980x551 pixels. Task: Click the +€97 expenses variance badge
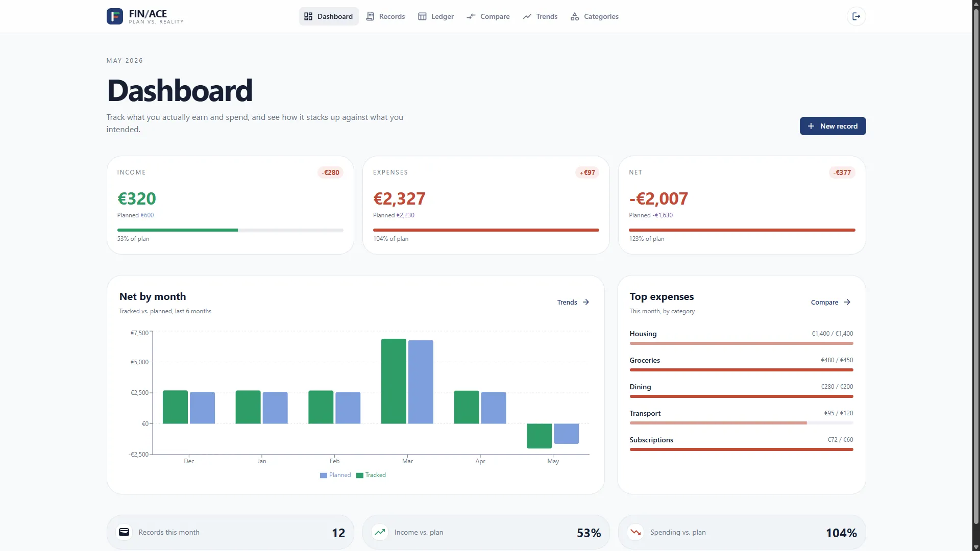coord(587,172)
